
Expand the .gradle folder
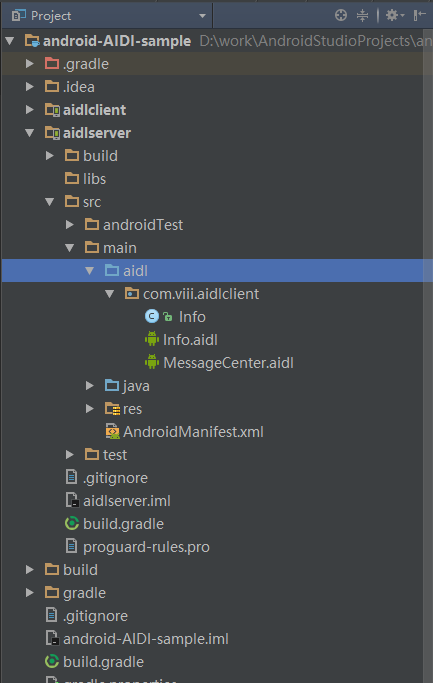[30, 64]
